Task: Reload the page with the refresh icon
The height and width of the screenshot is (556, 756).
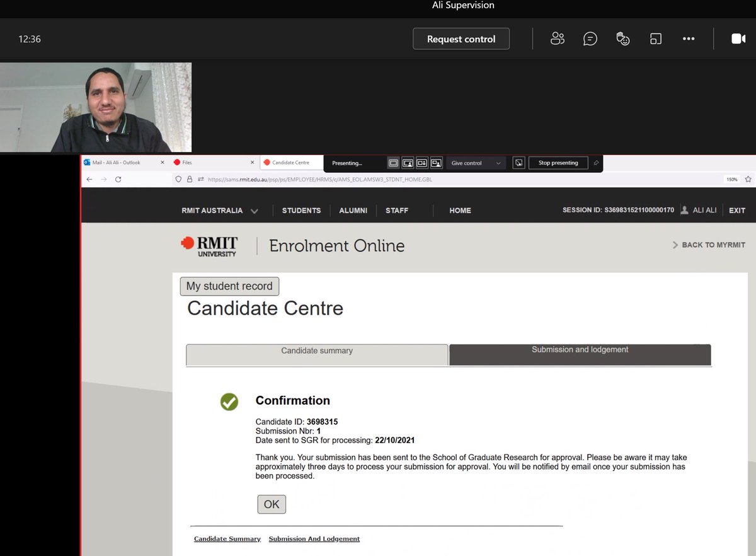Action: 118,179
